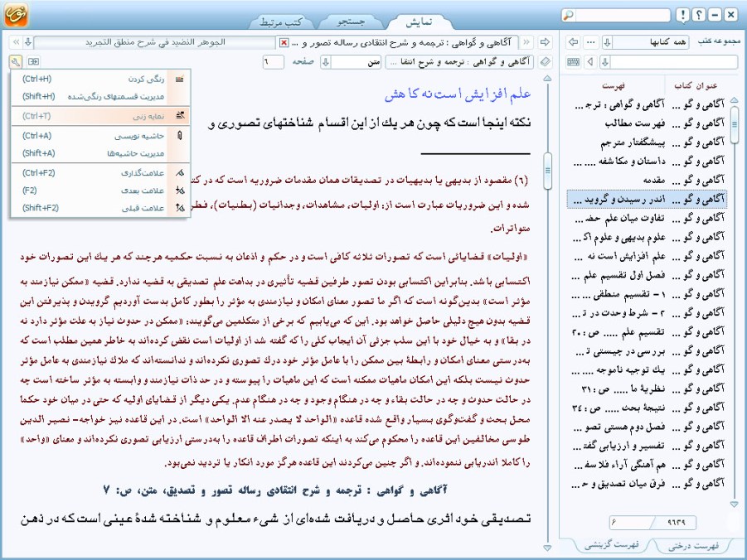The width and height of the screenshot is (747, 560).
Task: Select the علامت قبلى (Shift+F2) menu item
Action: point(100,208)
